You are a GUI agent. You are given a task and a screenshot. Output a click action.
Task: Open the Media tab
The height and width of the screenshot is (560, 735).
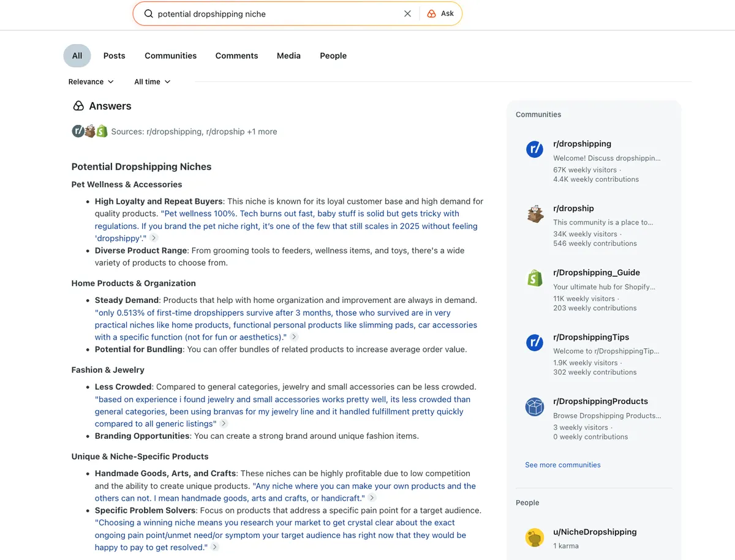point(288,55)
